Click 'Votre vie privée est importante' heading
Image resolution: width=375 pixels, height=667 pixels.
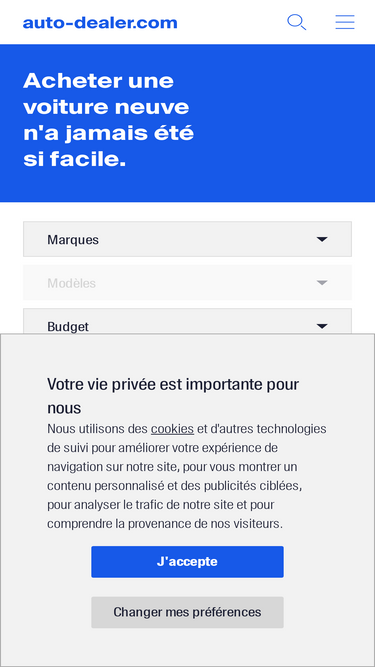(x=173, y=396)
